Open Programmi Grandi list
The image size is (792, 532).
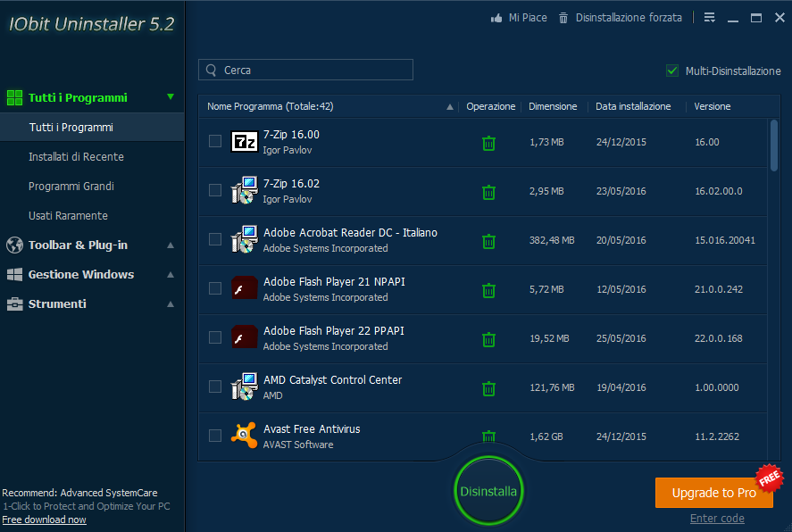[x=71, y=187]
